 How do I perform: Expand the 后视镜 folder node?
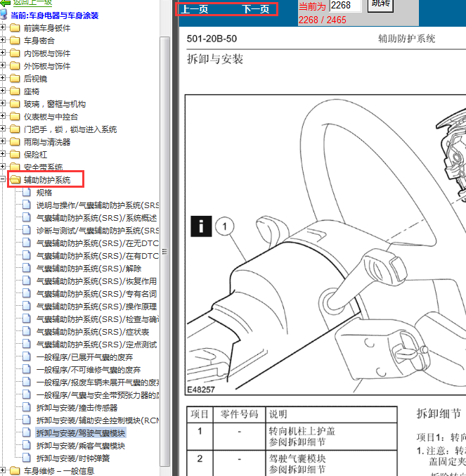[2, 78]
